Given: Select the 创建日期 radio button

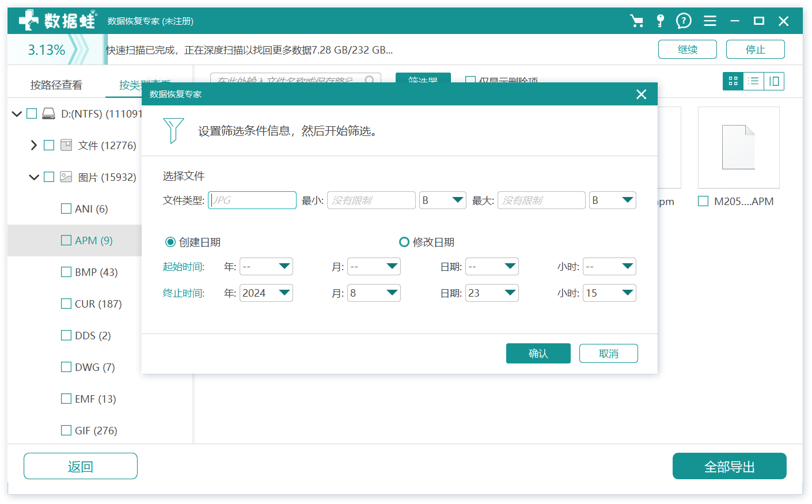Looking at the screenshot, I should point(170,242).
